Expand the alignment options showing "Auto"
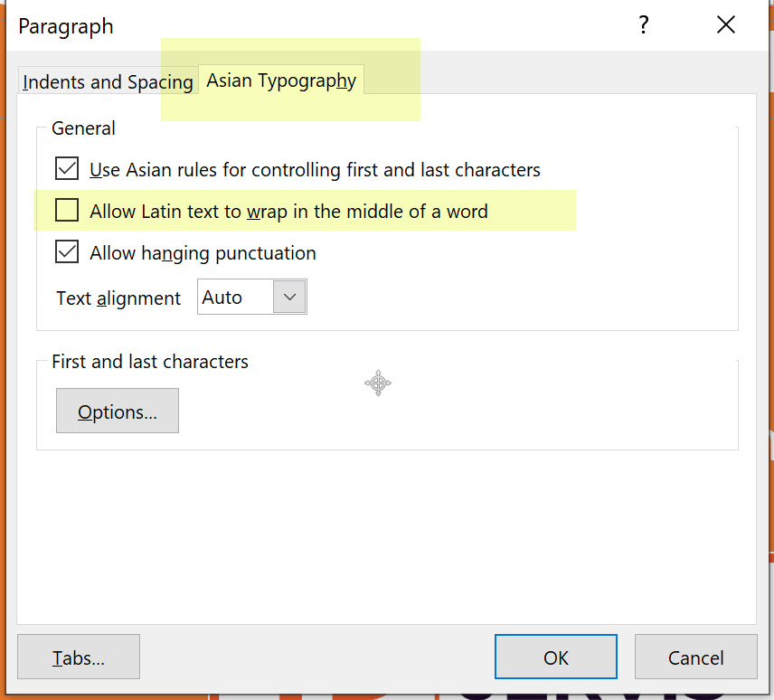Screen dimensions: 774x700 click(290, 296)
